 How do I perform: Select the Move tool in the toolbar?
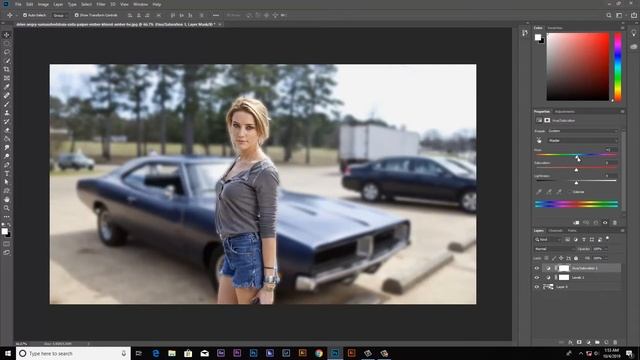point(7,35)
